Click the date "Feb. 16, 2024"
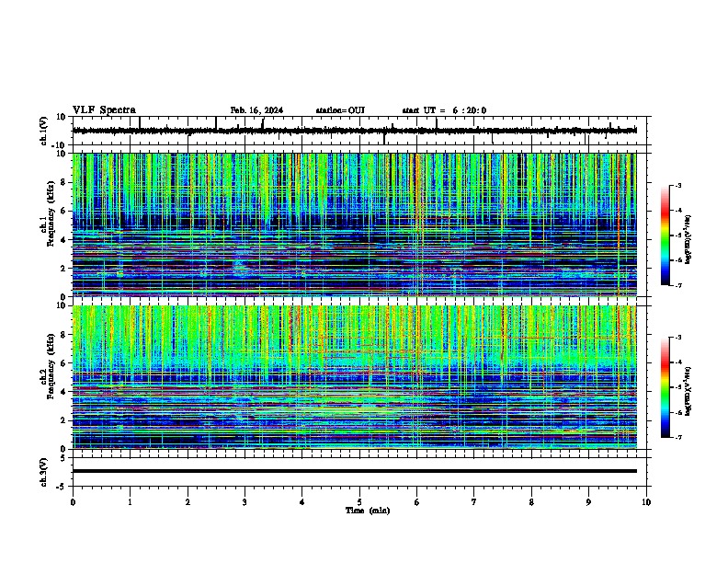This screenshot has height=563, width=728. click(256, 110)
